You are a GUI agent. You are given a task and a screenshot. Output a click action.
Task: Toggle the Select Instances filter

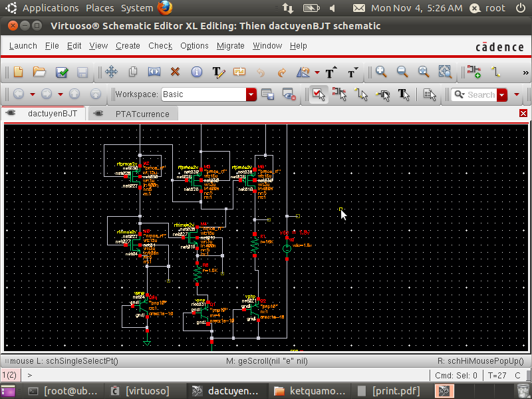pos(340,94)
